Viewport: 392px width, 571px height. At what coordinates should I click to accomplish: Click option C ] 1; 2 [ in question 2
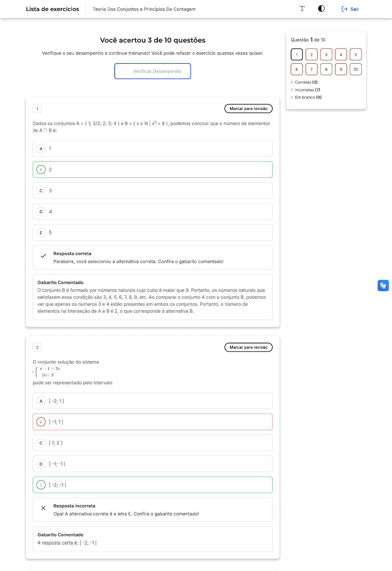[x=152, y=443]
